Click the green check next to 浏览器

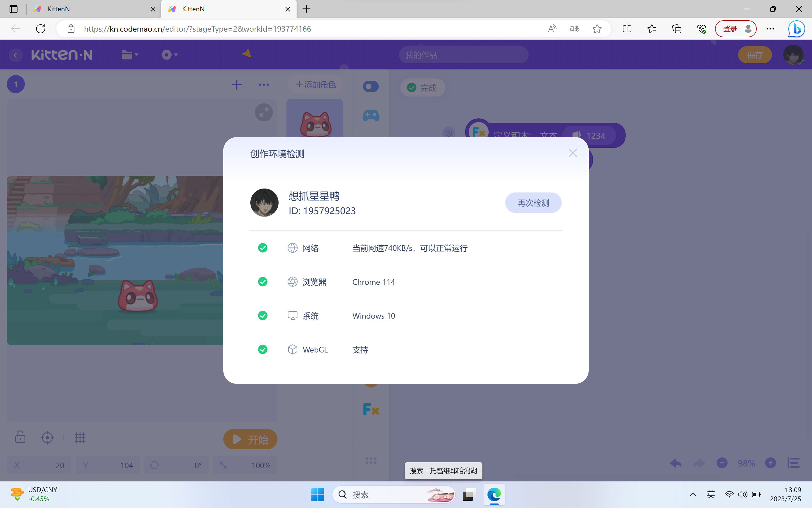[x=263, y=282]
